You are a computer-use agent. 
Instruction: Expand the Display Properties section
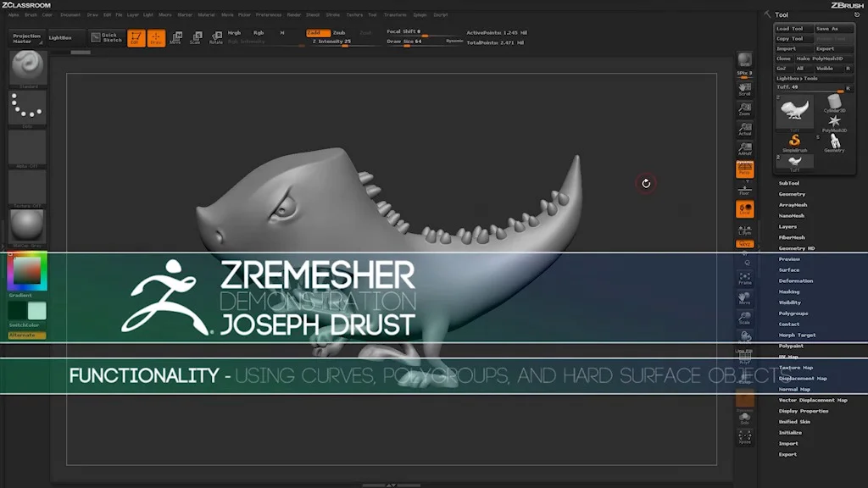point(804,411)
